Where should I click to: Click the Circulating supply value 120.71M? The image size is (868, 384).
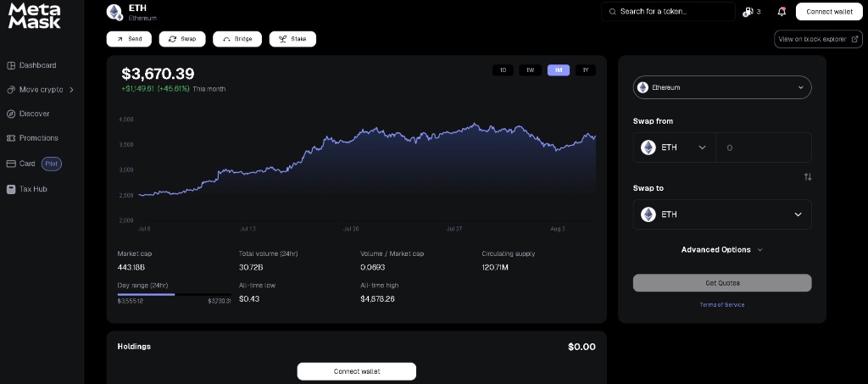[x=495, y=269]
